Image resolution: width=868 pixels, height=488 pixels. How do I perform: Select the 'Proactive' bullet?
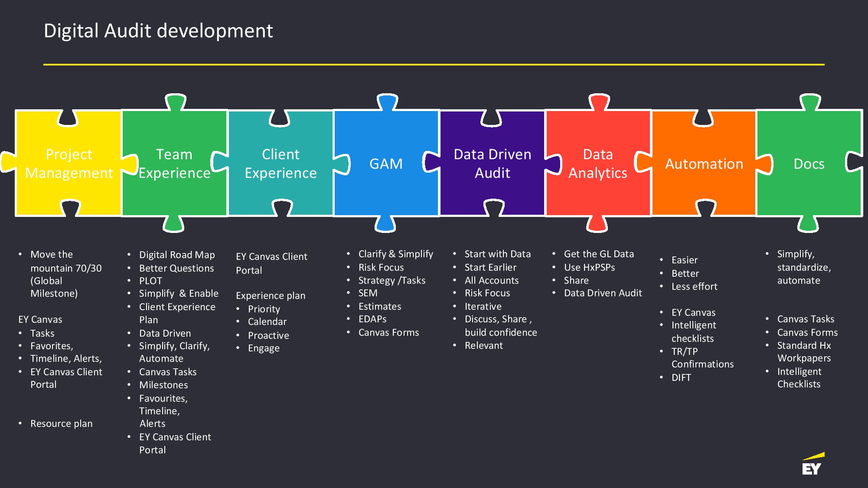(268, 335)
